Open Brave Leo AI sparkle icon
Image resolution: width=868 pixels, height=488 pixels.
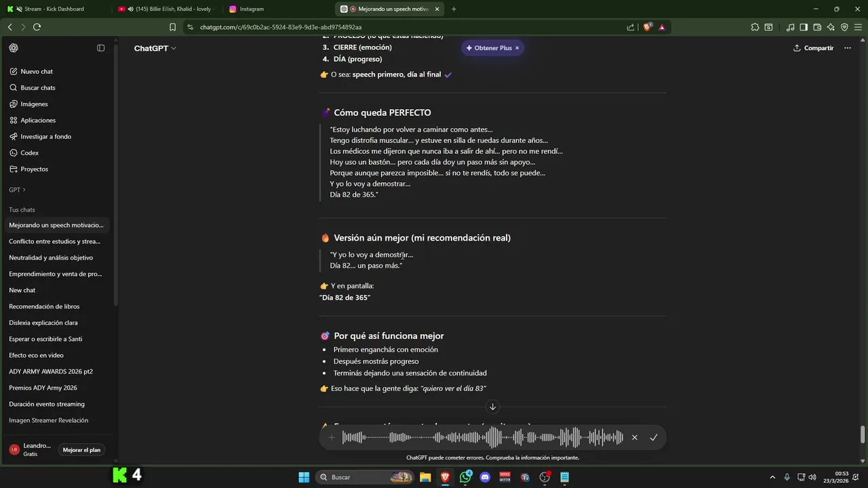tap(831, 27)
